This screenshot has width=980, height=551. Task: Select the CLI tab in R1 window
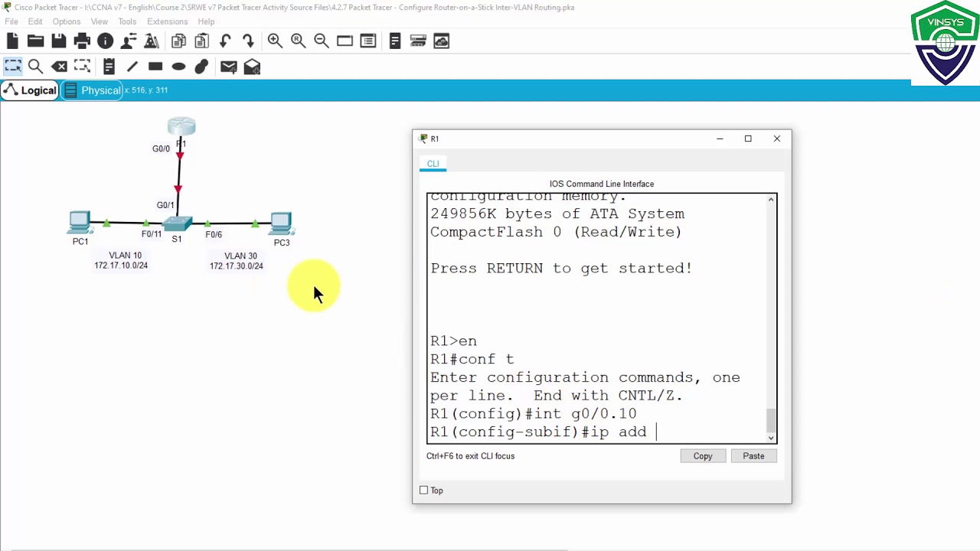tap(433, 164)
